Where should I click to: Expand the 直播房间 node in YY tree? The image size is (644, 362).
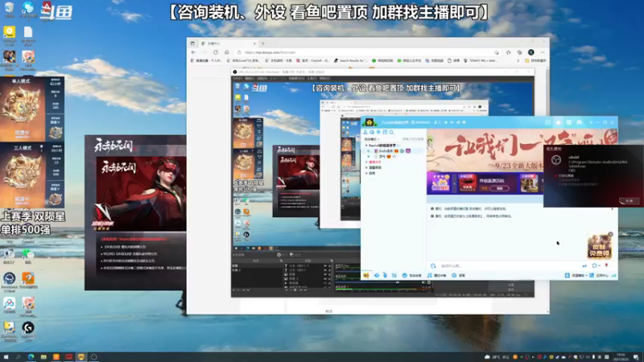click(x=366, y=167)
